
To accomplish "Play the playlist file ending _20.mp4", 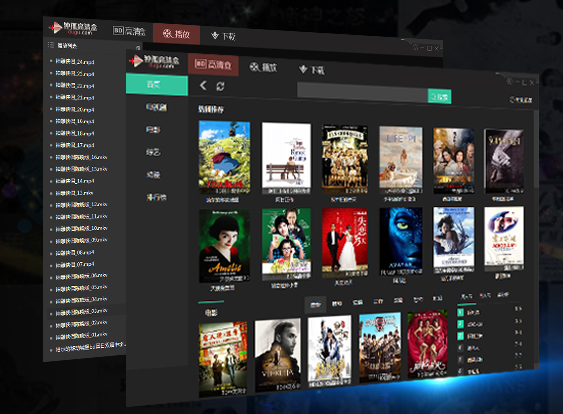I will pos(75,109).
